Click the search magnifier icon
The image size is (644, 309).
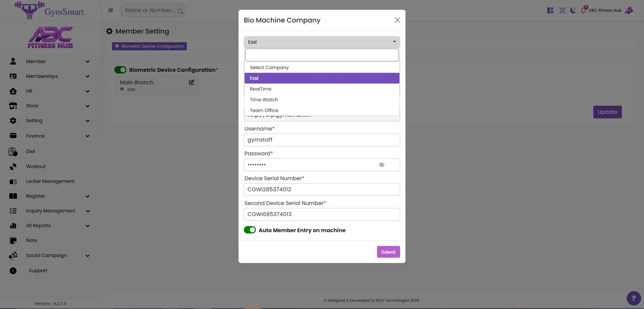pos(180,11)
